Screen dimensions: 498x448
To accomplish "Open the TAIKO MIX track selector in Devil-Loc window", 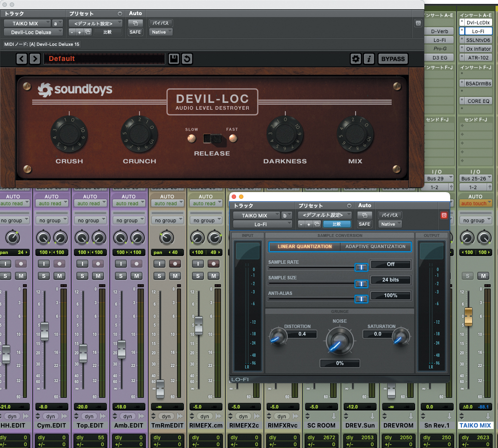I will click(x=27, y=23).
